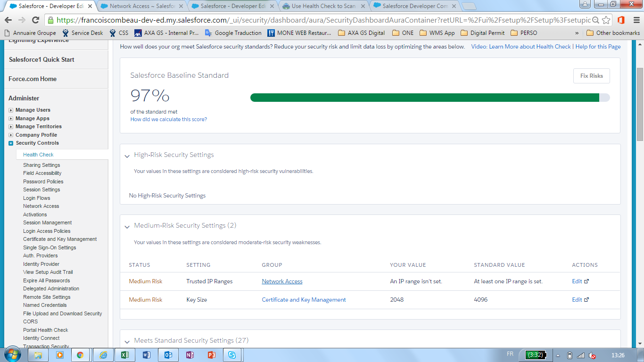Launch Skype from the taskbar
This screenshot has width=644, height=362.
[232, 355]
